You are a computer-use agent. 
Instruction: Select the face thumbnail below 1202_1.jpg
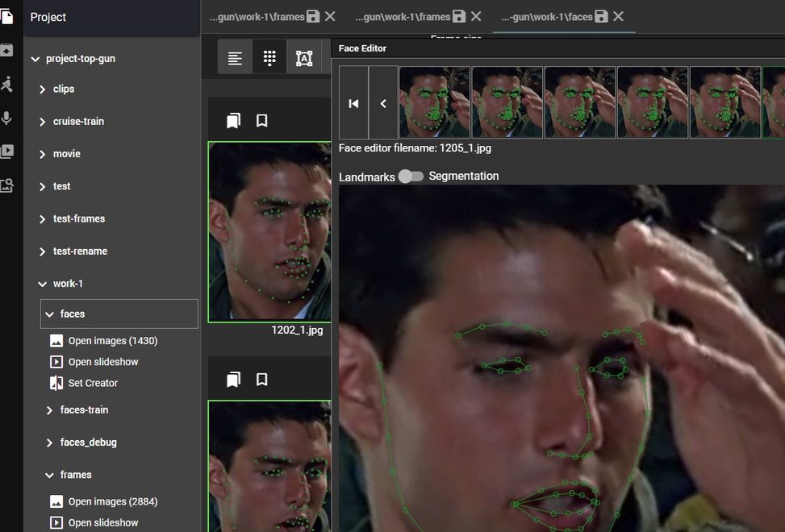tap(269, 466)
